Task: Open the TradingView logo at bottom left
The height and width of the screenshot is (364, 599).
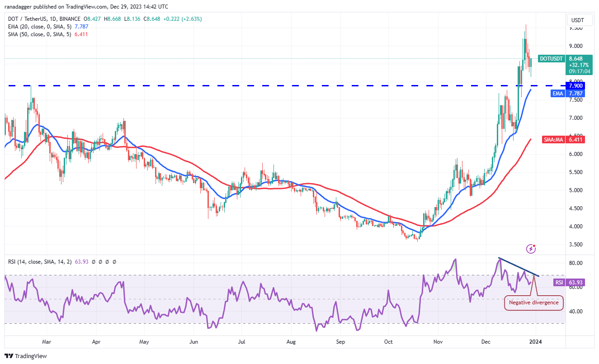Action: (x=26, y=356)
